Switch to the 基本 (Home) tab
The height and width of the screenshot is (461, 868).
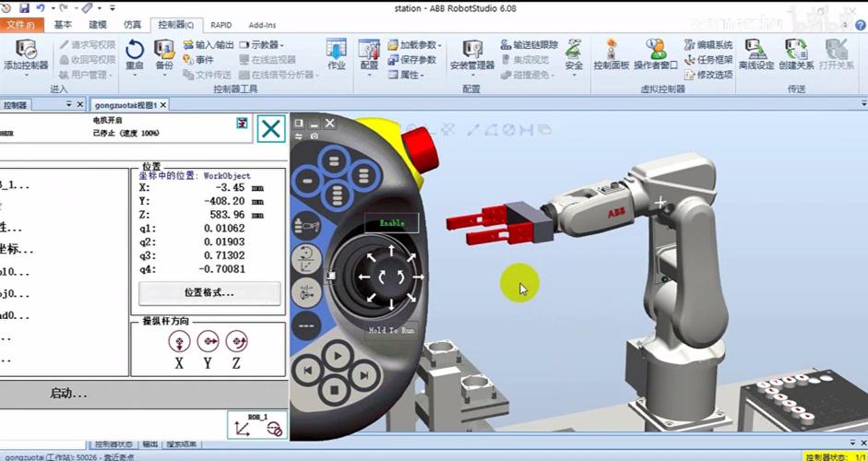coord(63,25)
